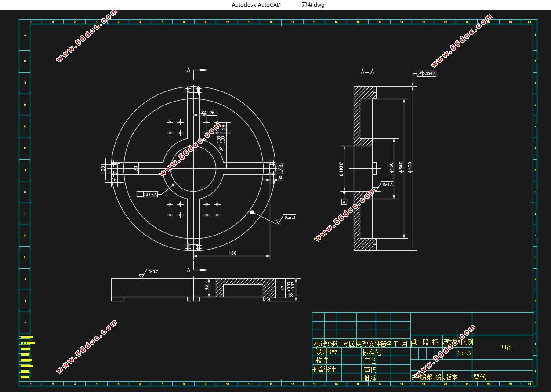Click the 刀盘.dwg file name in title
Screen dimensions: 551x392
pyautogui.click(x=313, y=5)
